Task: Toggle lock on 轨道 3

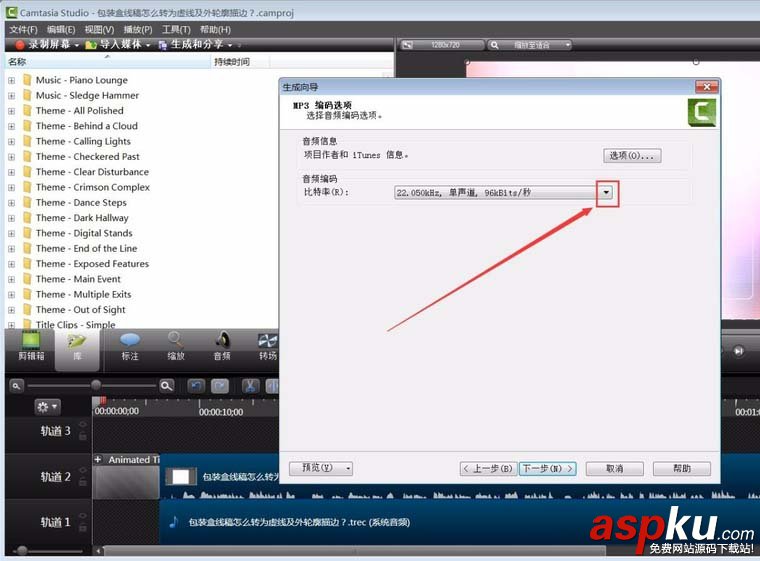Action: pos(83,435)
